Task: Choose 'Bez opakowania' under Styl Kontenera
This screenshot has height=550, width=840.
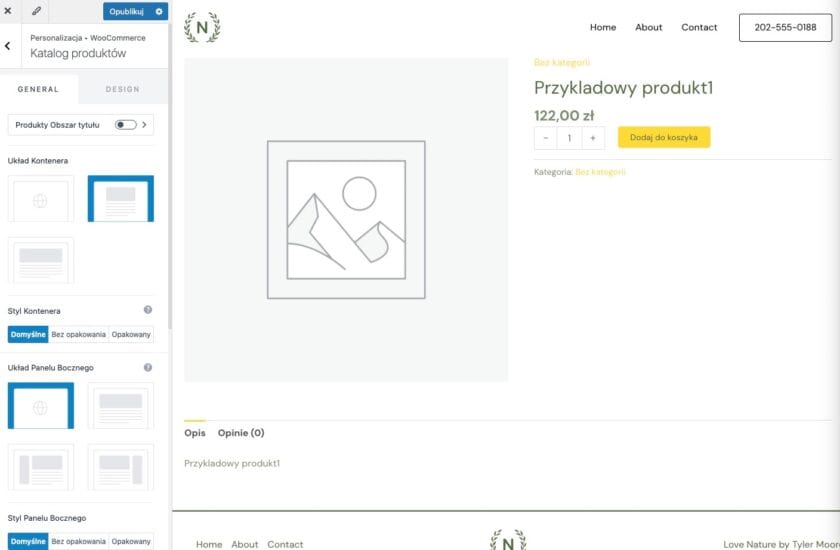Action: (78, 334)
